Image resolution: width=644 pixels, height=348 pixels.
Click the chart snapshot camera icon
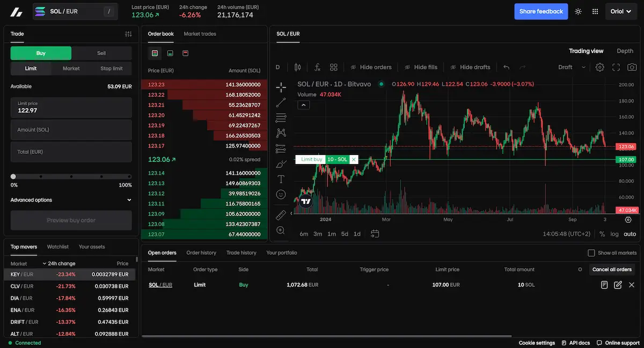click(632, 67)
